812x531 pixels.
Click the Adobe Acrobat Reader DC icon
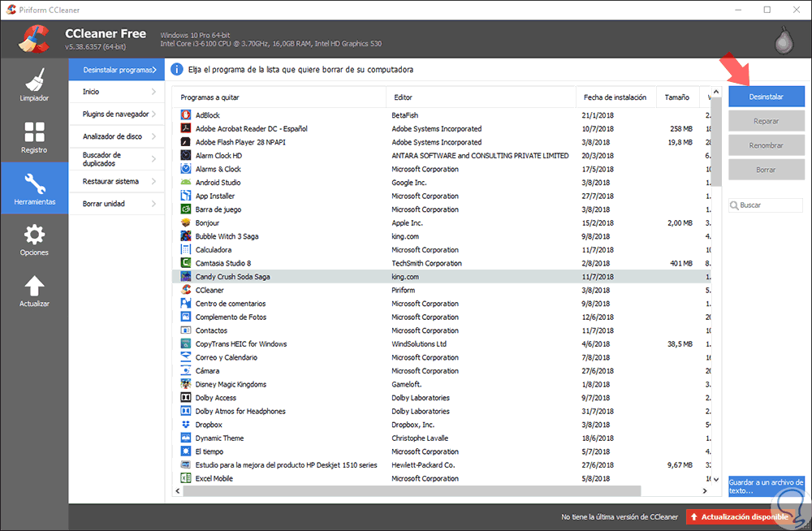pyautogui.click(x=186, y=129)
